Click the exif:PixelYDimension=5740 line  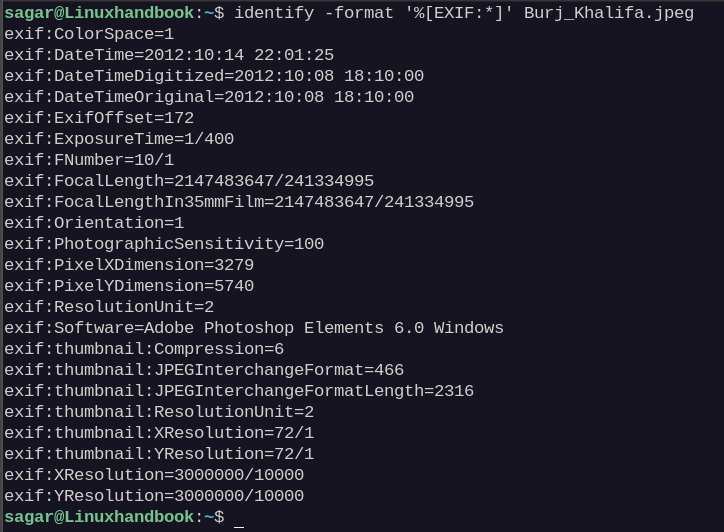coord(129,286)
